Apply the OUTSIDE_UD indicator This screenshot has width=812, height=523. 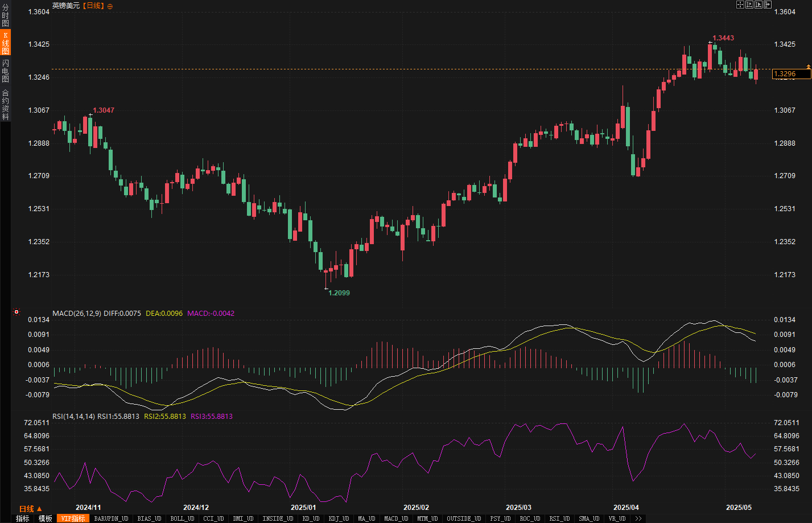pyautogui.click(x=464, y=518)
